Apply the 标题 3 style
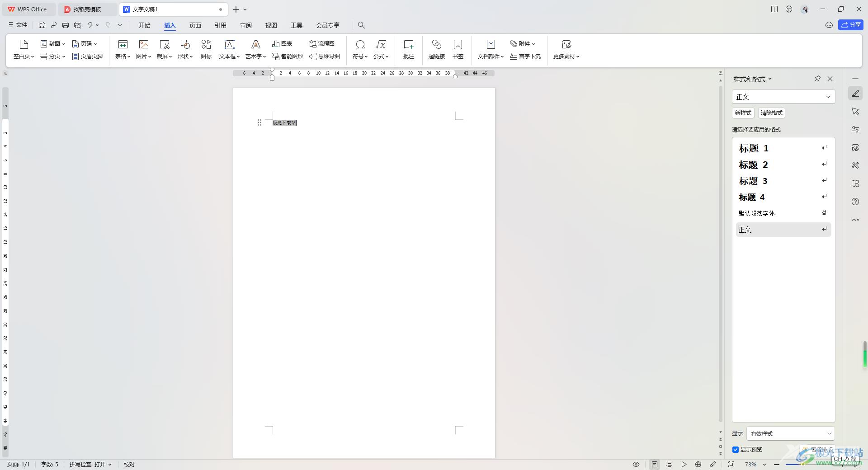The width and height of the screenshot is (868, 470). [783, 181]
